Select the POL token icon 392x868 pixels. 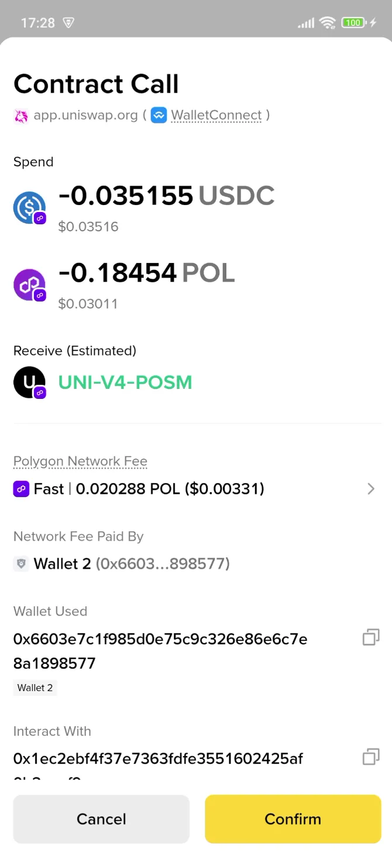tap(29, 284)
